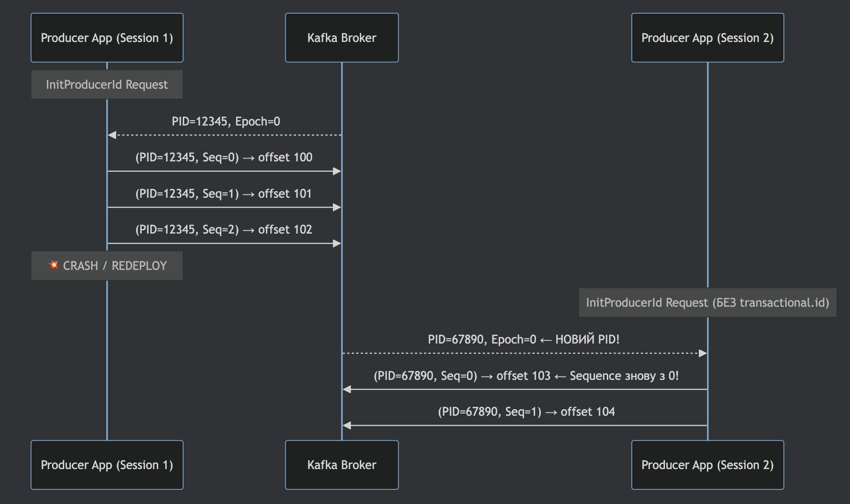
Task: Select the "Sequence знову з 0!" message label
Action: pyautogui.click(x=526, y=376)
